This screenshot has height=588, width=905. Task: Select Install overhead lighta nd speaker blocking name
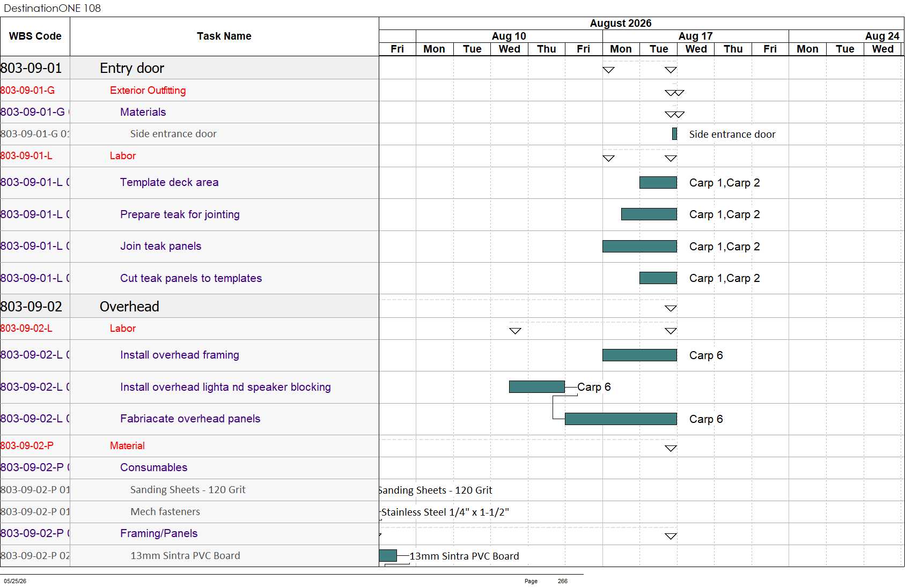click(x=225, y=387)
